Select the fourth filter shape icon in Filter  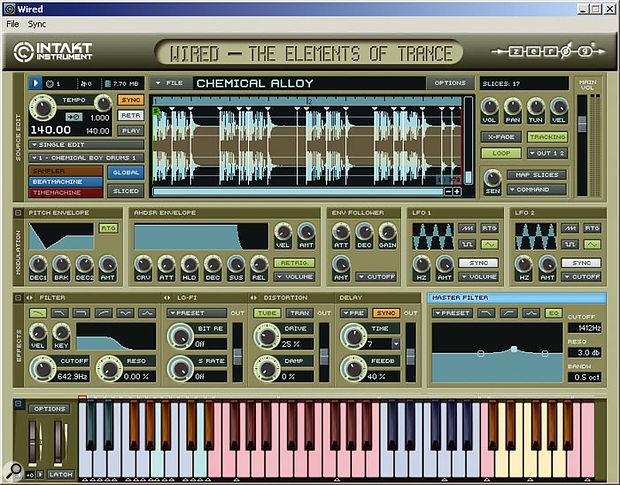pyautogui.click(x=104, y=313)
